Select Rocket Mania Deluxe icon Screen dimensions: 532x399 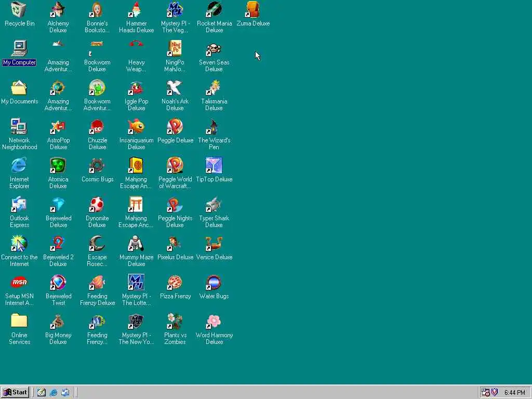pos(214,9)
